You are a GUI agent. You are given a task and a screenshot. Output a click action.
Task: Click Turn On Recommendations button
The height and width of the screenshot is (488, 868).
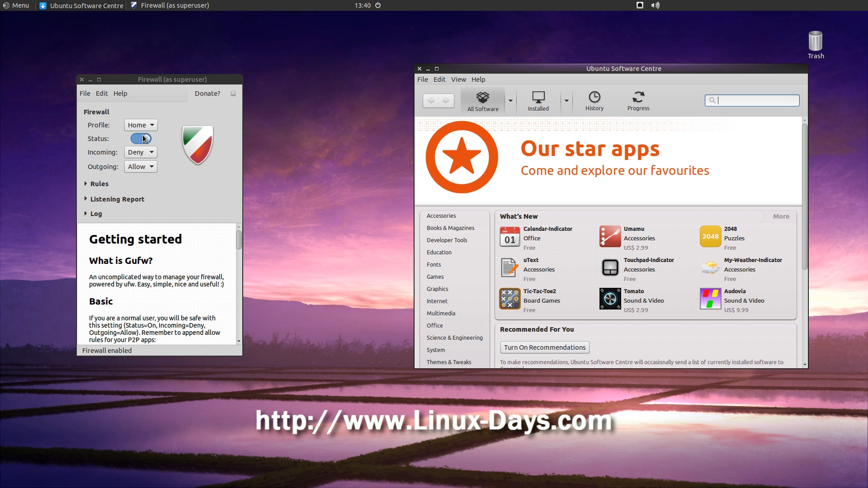(545, 347)
